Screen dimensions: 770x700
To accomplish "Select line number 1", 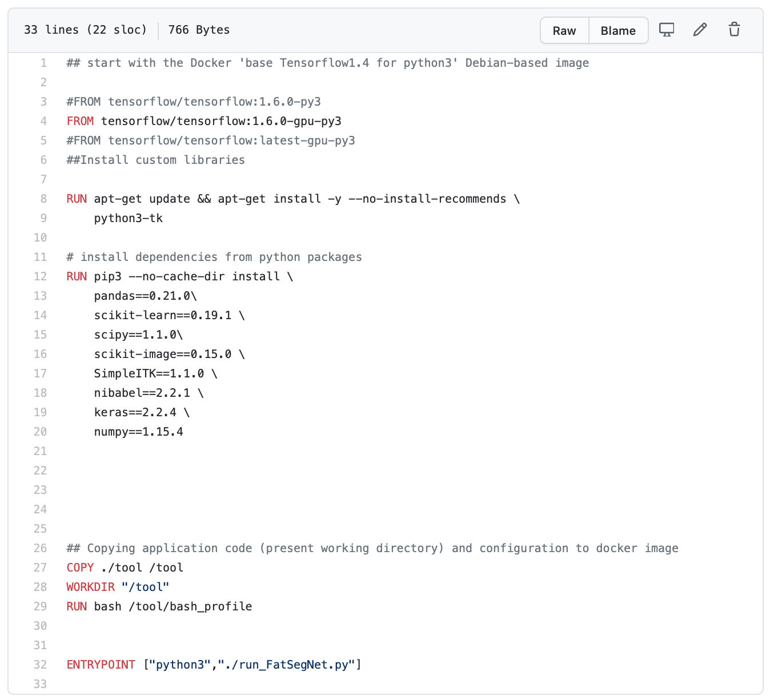I will [43, 63].
